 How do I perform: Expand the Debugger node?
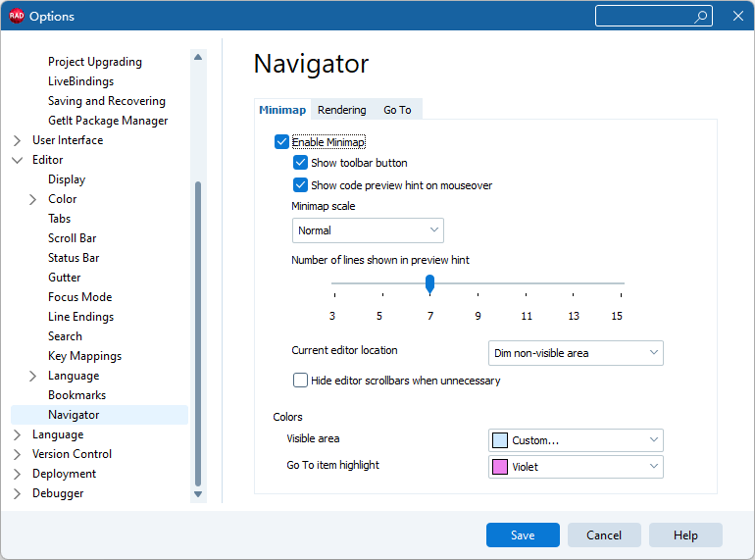[18, 494]
